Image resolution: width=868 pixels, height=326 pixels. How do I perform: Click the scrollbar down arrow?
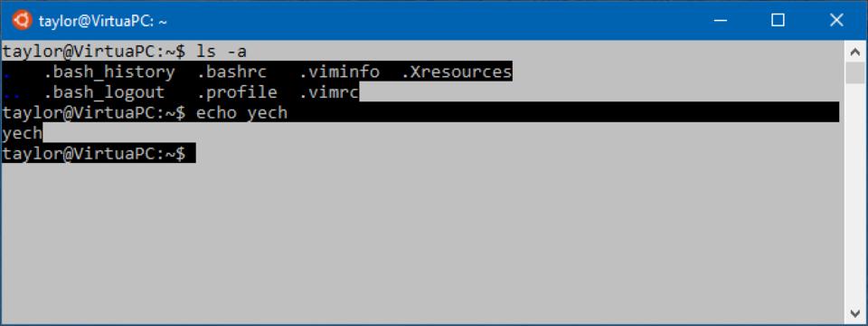855,314
